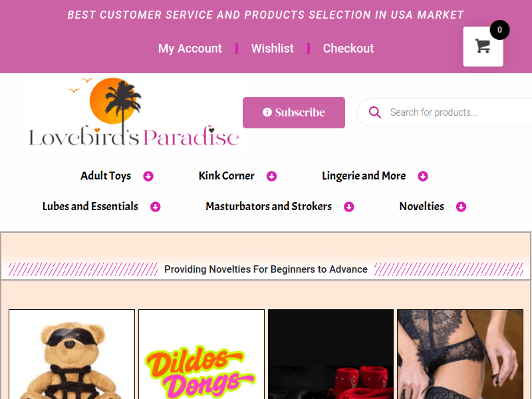Expand the Novelties dropdown arrow
This screenshot has height=399, width=532.
(461, 207)
